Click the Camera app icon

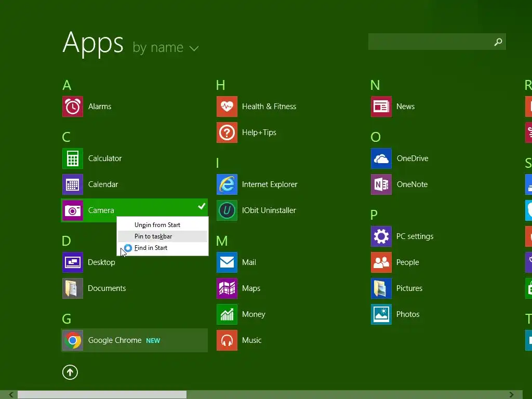pyautogui.click(x=73, y=210)
